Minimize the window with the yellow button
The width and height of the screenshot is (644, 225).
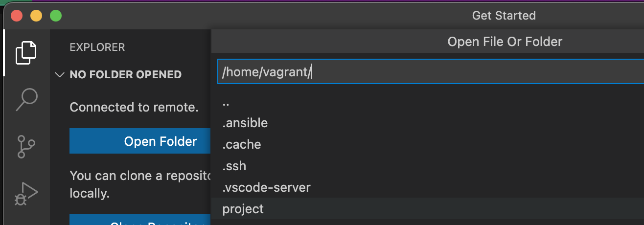click(36, 16)
